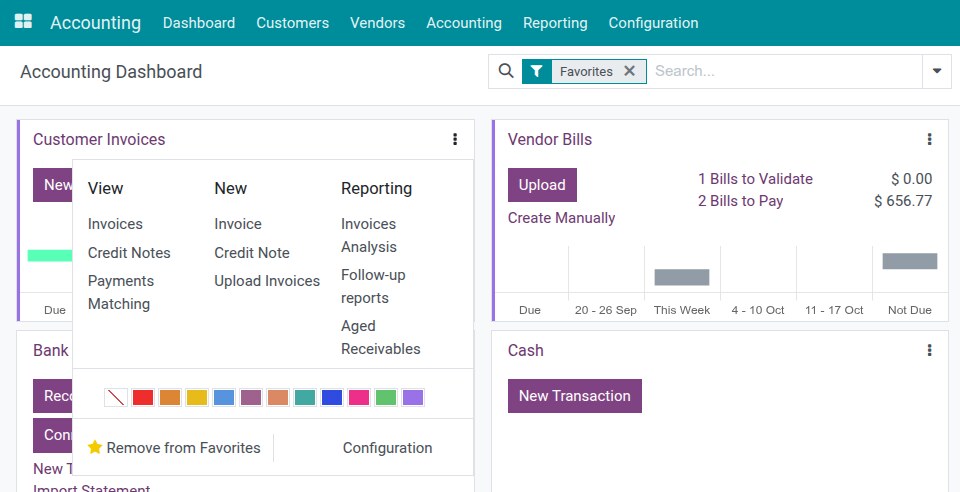Screen dimensions: 960x492
Task: Open the Customer Invoices kebab menu
Action: pos(455,140)
